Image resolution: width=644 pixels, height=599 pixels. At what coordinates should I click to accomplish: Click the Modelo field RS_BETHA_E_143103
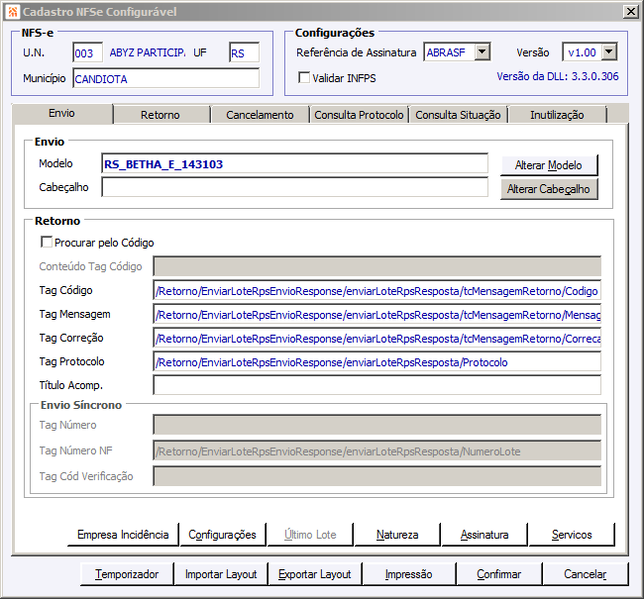pos(295,164)
